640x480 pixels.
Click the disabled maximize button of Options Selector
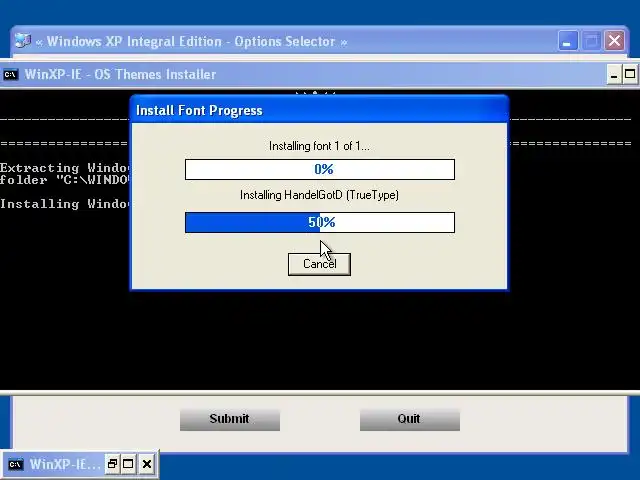pos(591,41)
